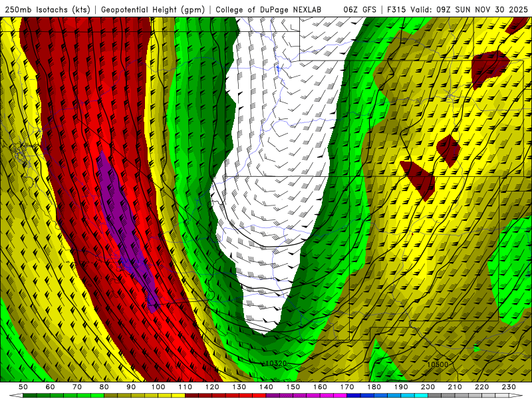532x399 pixels.
Task: Click the 170 value on the legend
Action: point(347,387)
